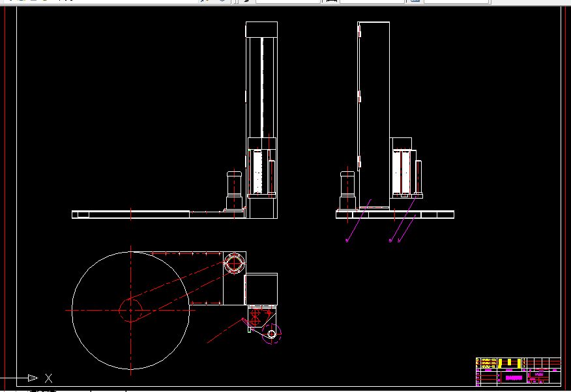This screenshot has width=571, height=392.
Task: Select the column footprint rectangle in plan view
Action: point(261,289)
